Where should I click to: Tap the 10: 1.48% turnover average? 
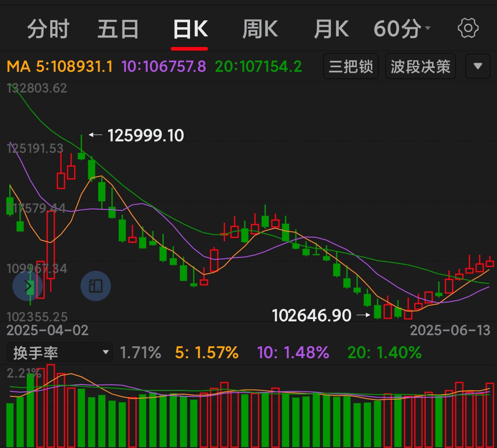293,353
